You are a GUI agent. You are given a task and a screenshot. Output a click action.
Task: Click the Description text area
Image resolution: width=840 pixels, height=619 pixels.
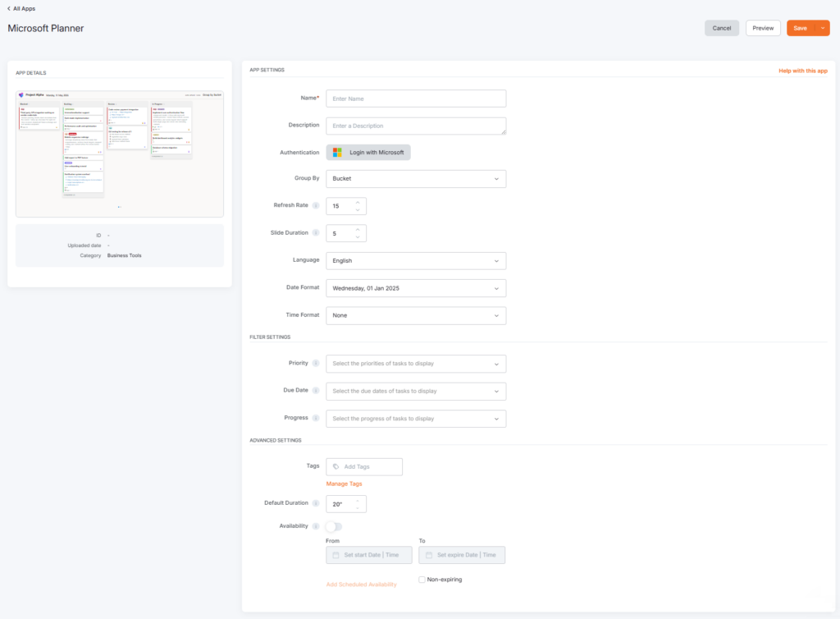click(x=416, y=126)
